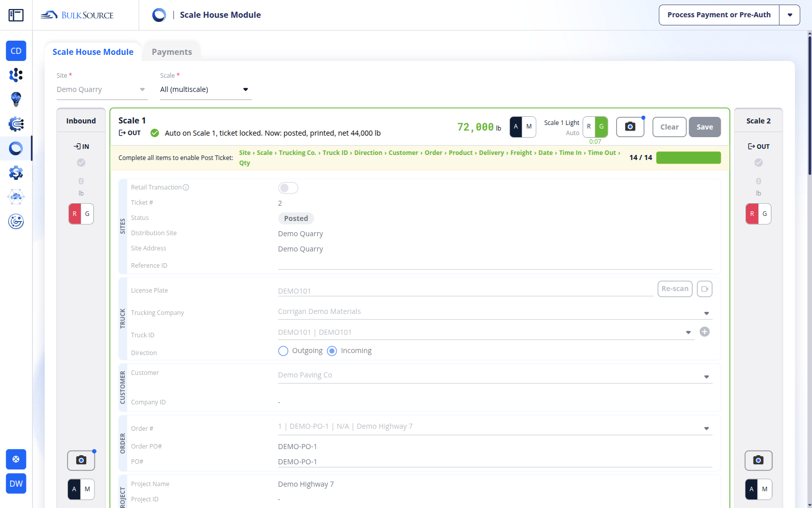Open the Site dropdown
This screenshot has height=508, width=812.
point(102,90)
